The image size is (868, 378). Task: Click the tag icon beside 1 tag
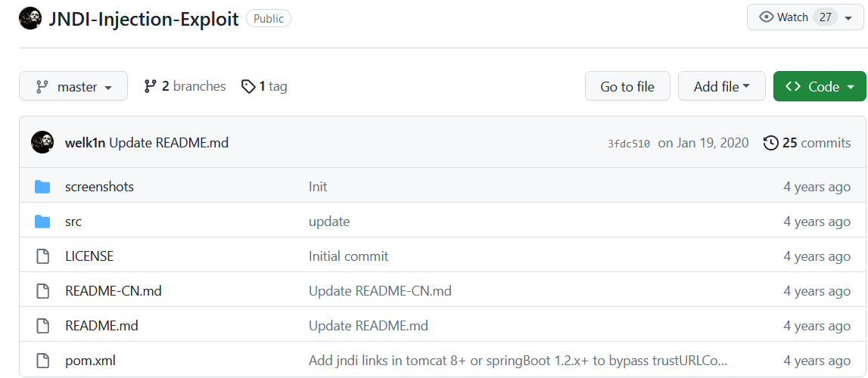pos(248,86)
